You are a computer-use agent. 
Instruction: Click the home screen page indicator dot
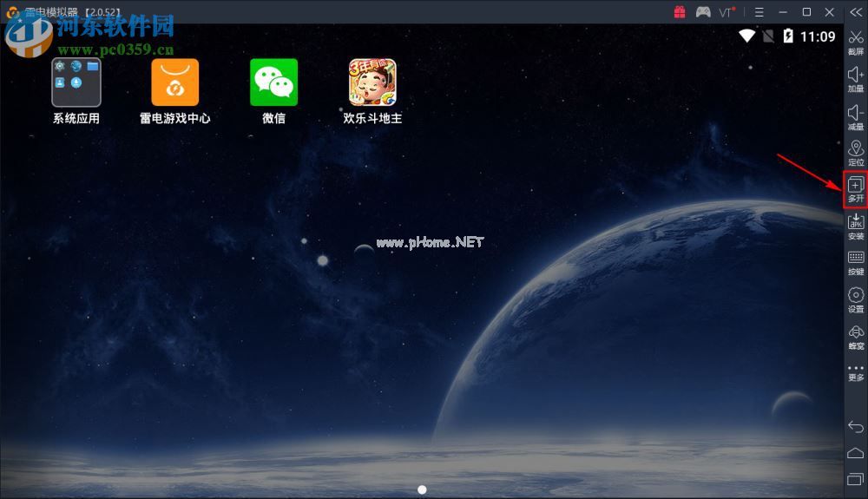click(x=422, y=489)
